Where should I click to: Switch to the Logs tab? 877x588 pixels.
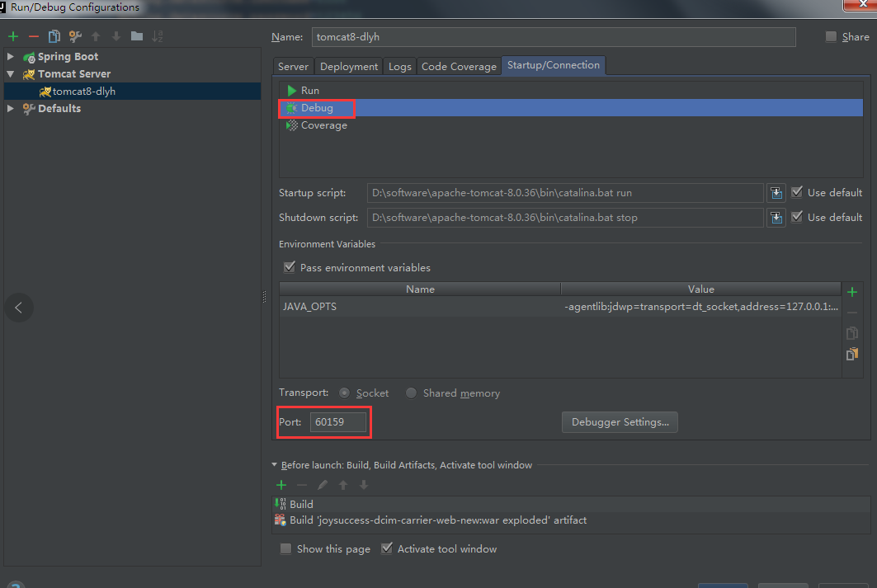pyautogui.click(x=400, y=67)
